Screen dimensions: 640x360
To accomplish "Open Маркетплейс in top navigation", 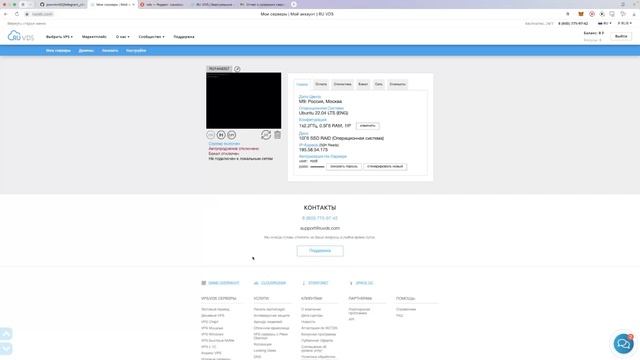I will tap(94, 37).
